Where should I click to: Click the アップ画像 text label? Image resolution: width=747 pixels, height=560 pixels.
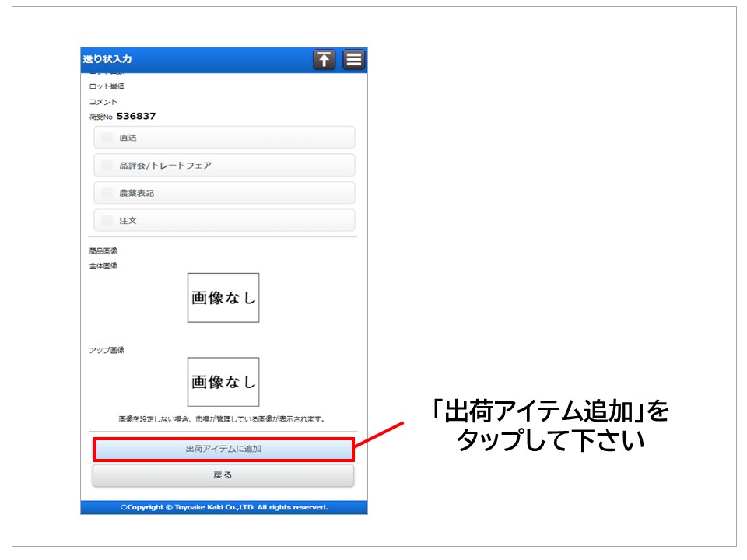pos(107,350)
